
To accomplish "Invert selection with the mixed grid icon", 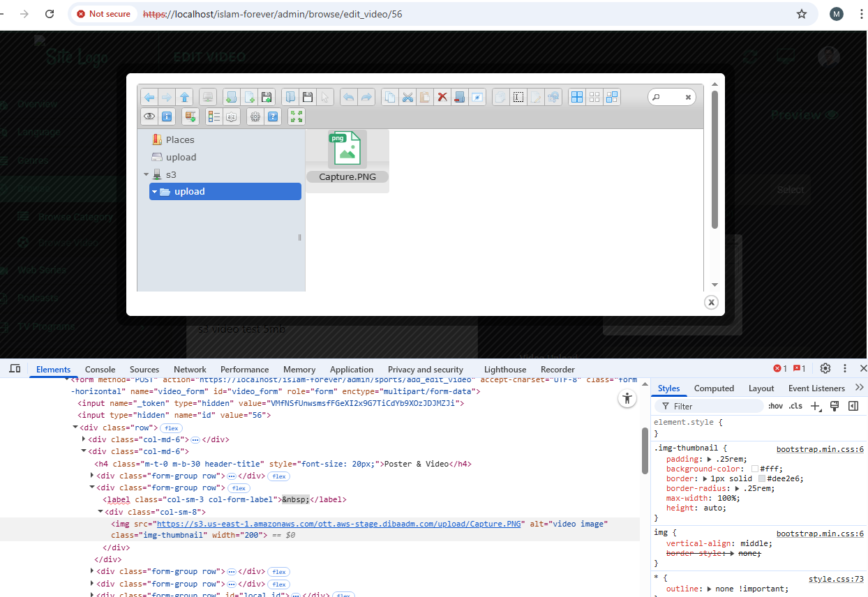I will click(611, 97).
